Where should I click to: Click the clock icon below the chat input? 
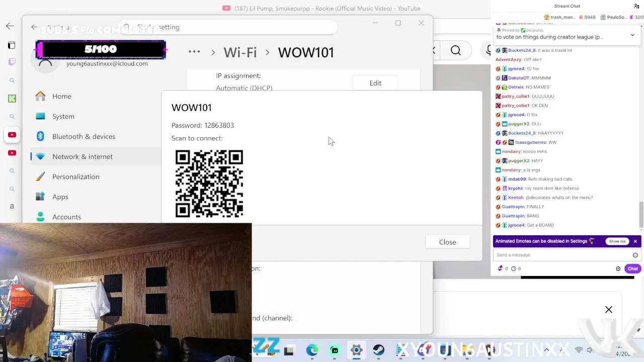pyautogui.click(x=513, y=268)
